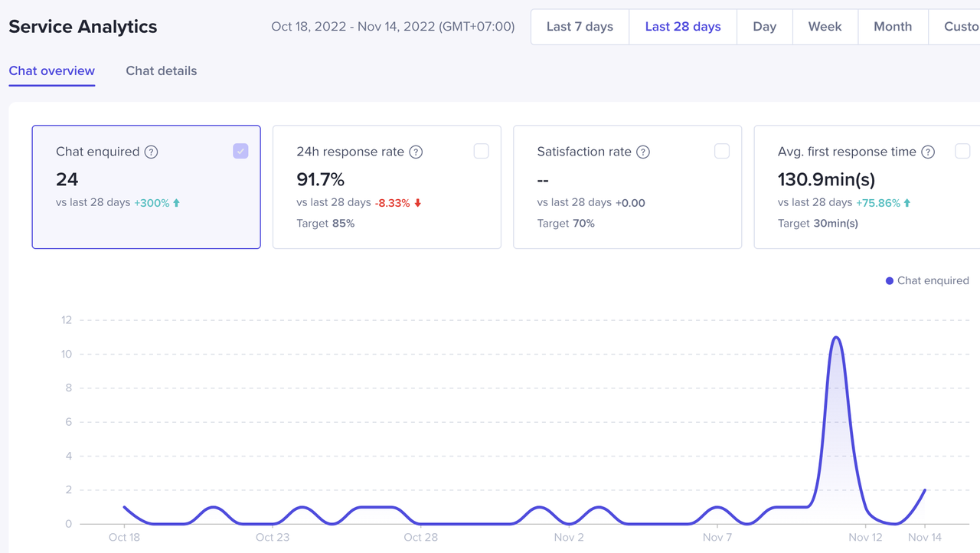This screenshot has width=980, height=553.
Task: Check the Avg. first response time checkbox
Action: pyautogui.click(x=962, y=152)
